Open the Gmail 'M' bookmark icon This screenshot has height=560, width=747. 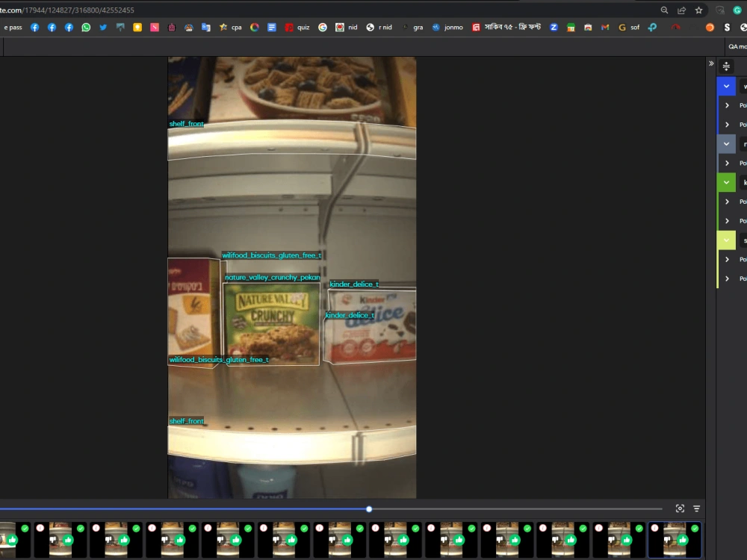pyautogui.click(x=605, y=27)
